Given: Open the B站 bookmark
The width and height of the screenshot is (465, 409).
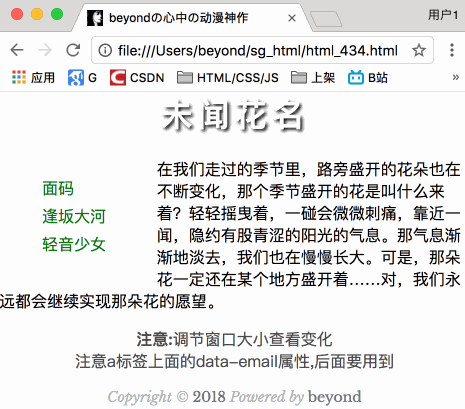Looking at the screenshot, I should click(x=368, y=78).
